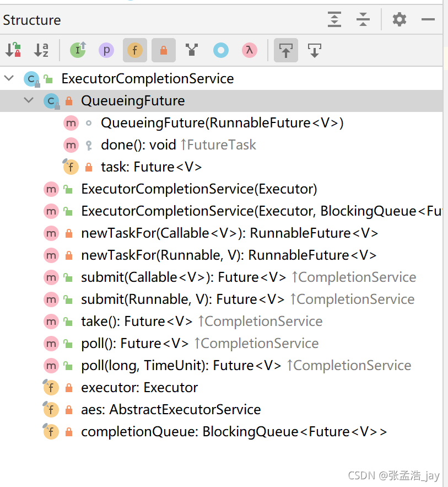Viewport: 448px width, 487px height.
Task: Click the public icon on ExecutorCompletionService(Executor)
Action: 68,189
